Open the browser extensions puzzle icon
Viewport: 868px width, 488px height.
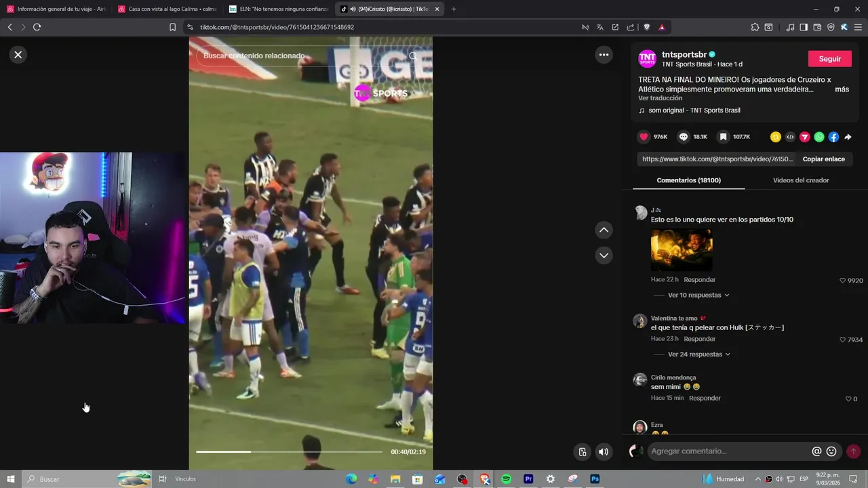(755, 27)
